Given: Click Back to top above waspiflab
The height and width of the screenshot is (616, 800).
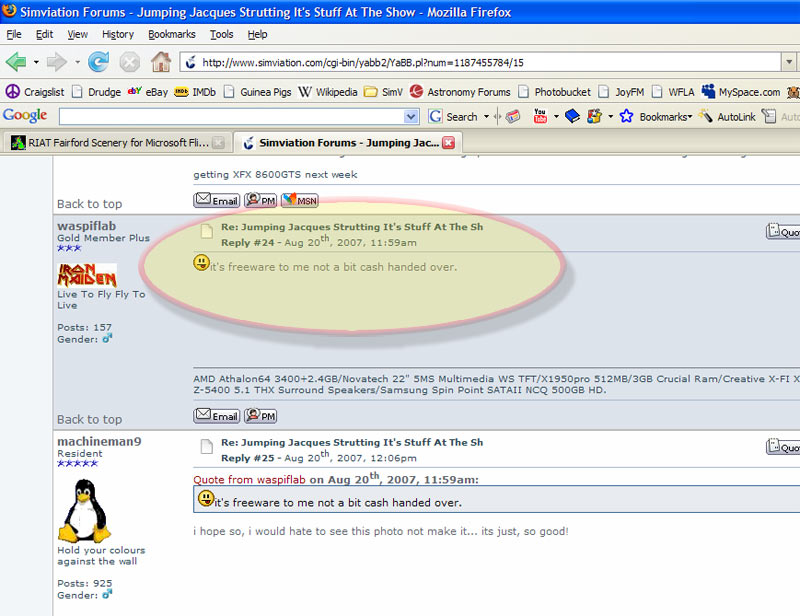Looking at the screenshot, I should (89, 204).
